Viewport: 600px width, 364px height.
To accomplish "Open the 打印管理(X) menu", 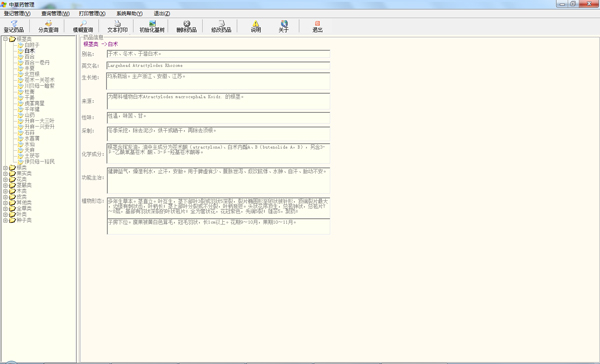I will (92, 13).
